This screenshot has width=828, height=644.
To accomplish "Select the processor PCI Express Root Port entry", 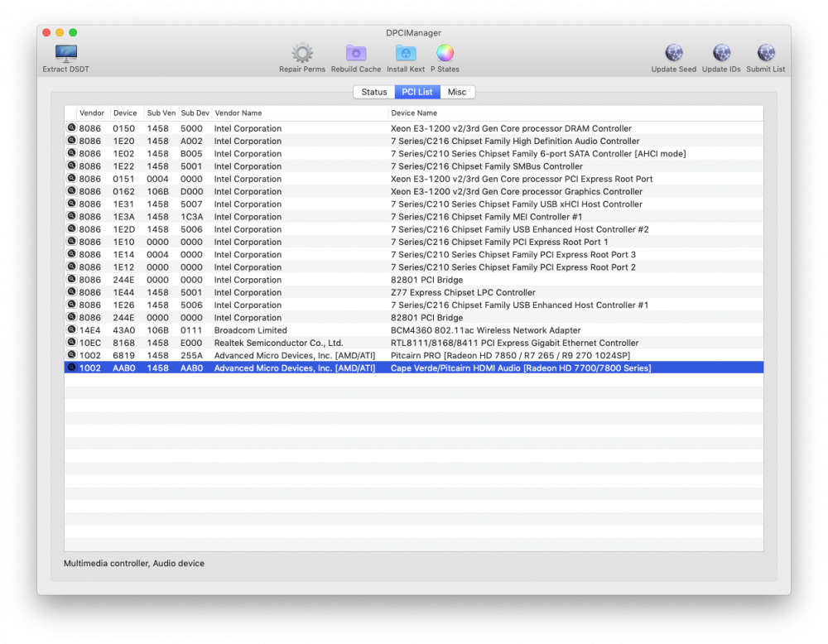I will click(521, 179).
